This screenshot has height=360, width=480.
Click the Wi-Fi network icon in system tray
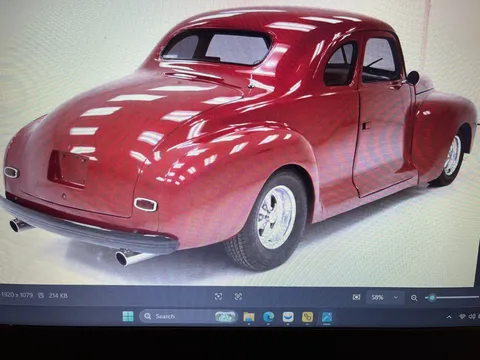coord(462,316)
